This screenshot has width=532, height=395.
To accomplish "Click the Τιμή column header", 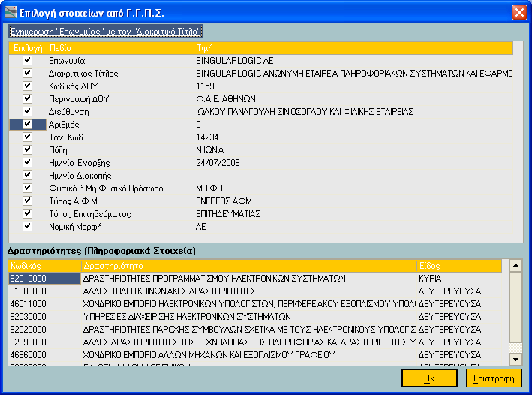I will 353,48.
